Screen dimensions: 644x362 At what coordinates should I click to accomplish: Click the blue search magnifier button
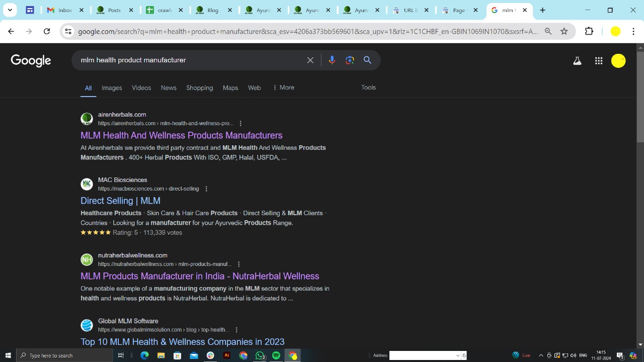(x=368, y=60)
